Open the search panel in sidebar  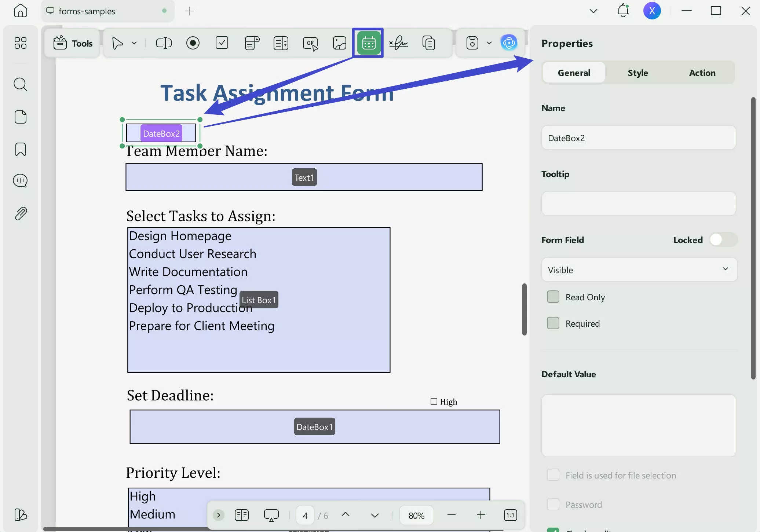[20, 84]
